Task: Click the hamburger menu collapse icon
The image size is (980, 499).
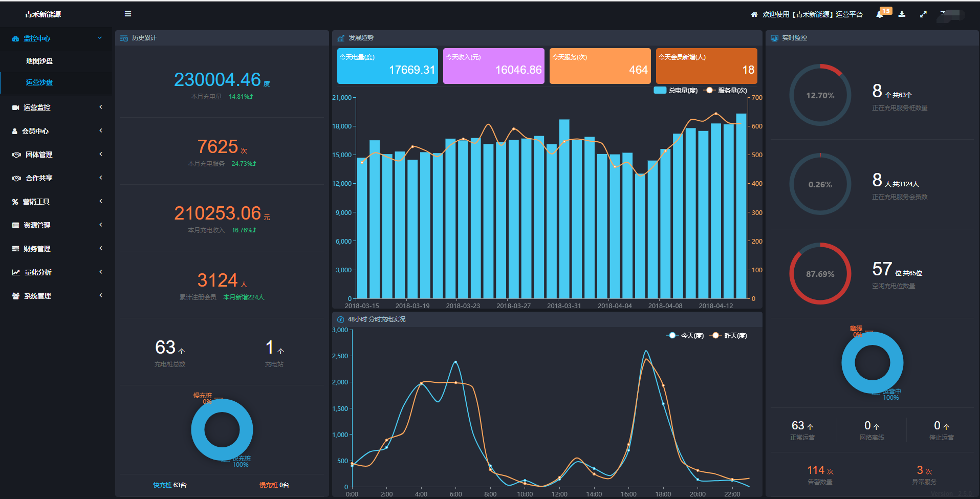Action: point(128,14)
